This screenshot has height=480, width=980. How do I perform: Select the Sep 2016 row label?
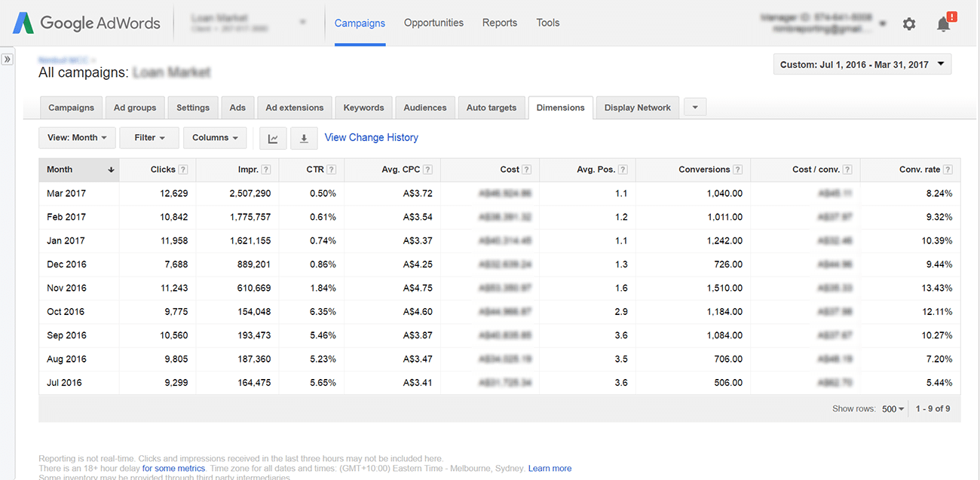(66, 335)
